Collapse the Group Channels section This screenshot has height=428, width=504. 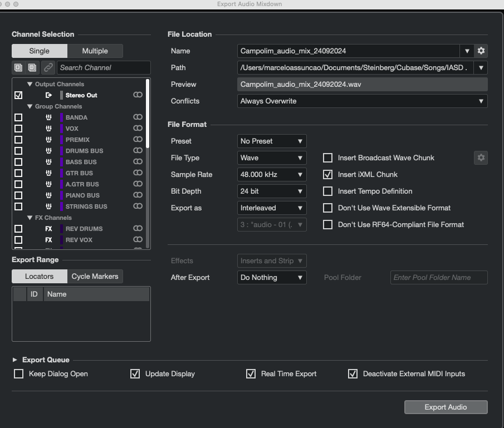30,106
